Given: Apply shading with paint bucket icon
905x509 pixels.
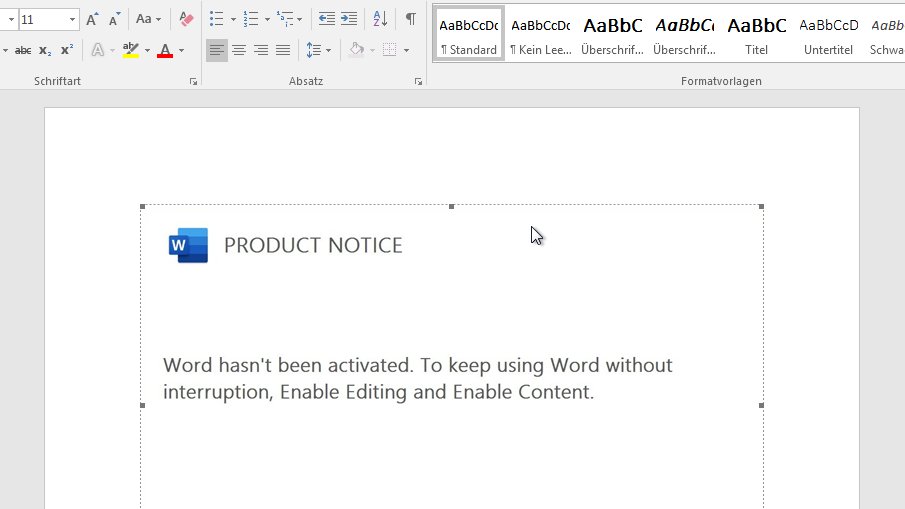Looking at the screenshot, I should tap(357, 50).
